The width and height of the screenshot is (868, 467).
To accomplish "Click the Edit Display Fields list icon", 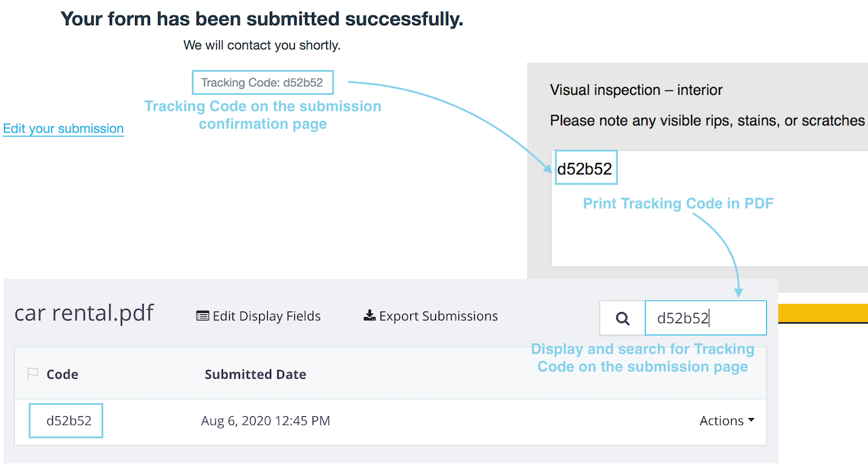I will [x=202, y=316].
